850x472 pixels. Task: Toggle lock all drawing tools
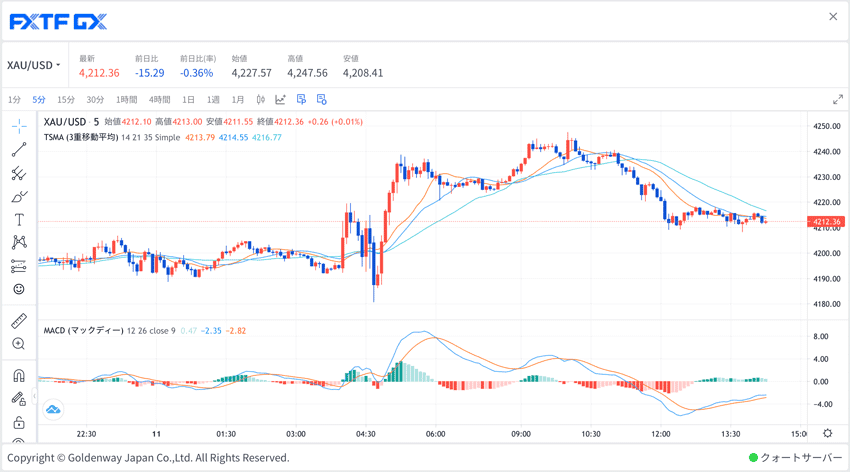(x=19, y=422)
